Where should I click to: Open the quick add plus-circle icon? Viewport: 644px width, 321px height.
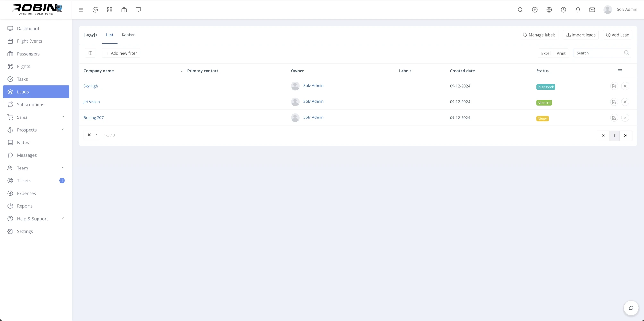click(535, 10)
